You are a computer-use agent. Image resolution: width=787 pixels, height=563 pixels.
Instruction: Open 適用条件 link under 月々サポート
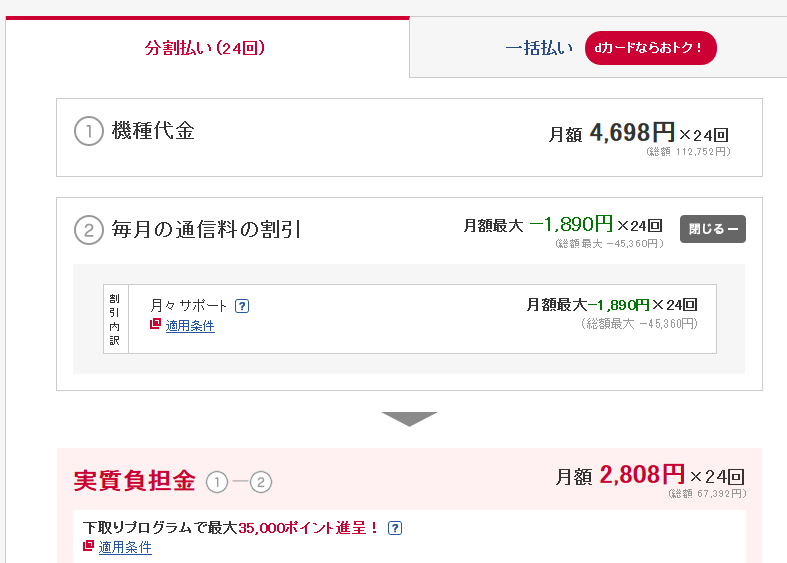click(190, 326)
